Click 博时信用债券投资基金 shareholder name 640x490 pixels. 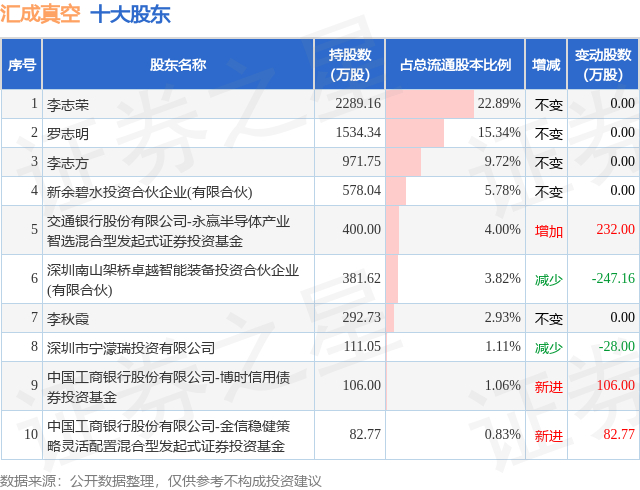point(168,387)
